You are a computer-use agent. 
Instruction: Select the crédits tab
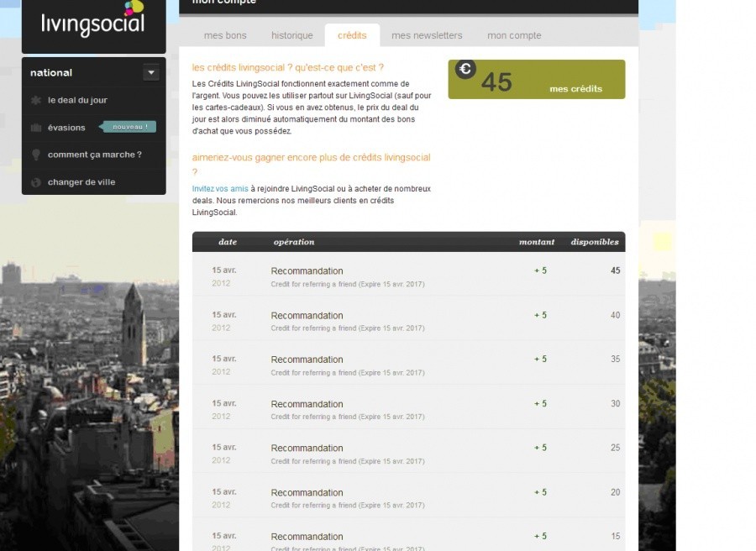(x=352, y=35)
